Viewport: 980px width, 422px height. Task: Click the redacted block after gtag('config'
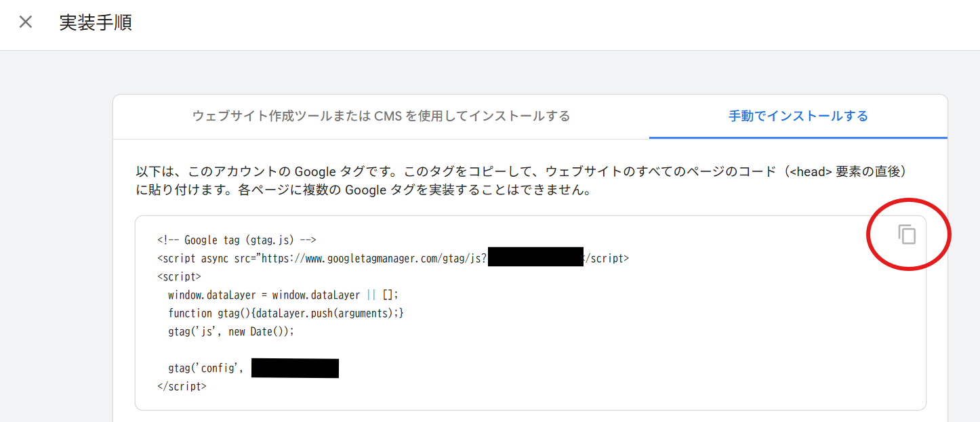[295, 368]
